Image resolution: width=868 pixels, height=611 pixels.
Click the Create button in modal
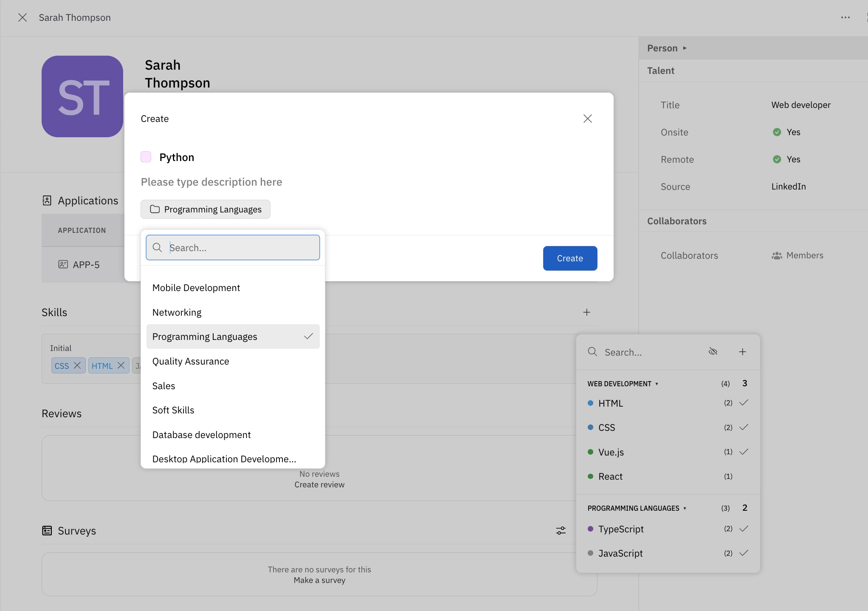coord(569,258)
